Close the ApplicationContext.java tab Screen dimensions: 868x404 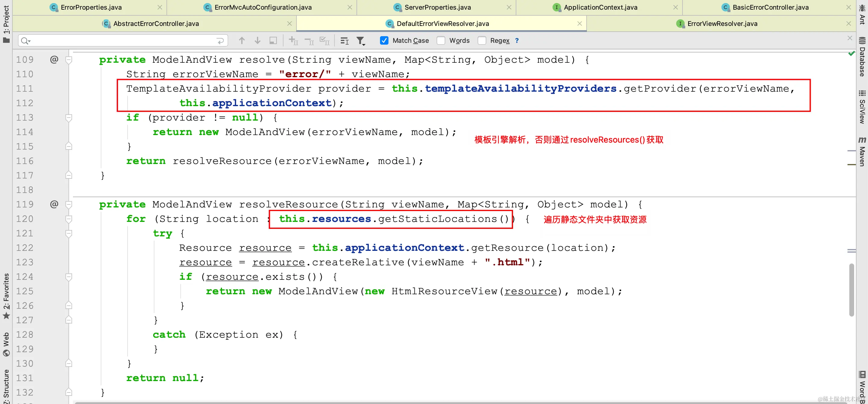675,8
